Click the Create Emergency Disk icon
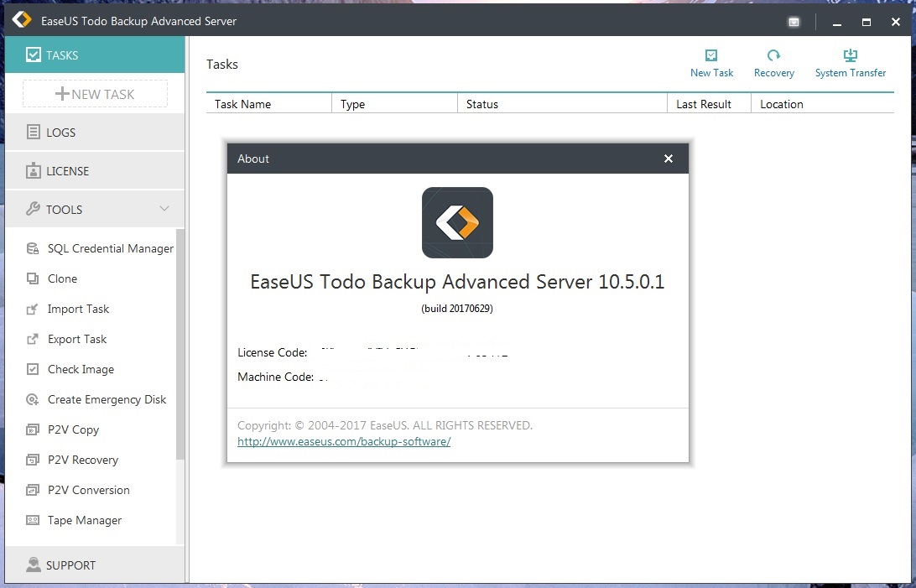 point(33,399)
